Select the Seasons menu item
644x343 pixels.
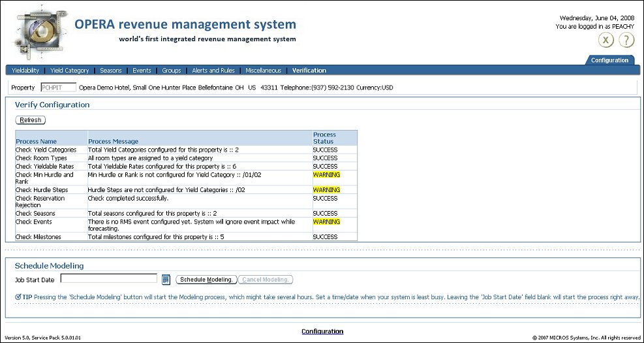point(110,71)
